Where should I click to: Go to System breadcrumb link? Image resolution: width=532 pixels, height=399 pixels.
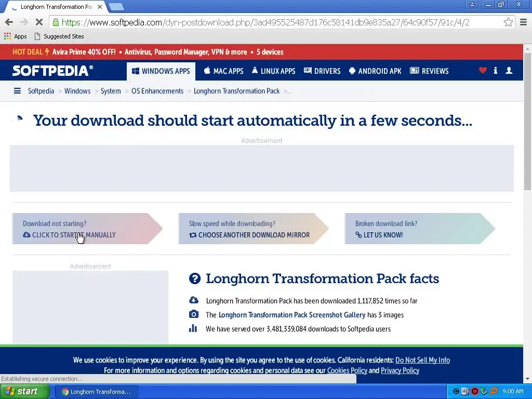(x=111, y=91)
